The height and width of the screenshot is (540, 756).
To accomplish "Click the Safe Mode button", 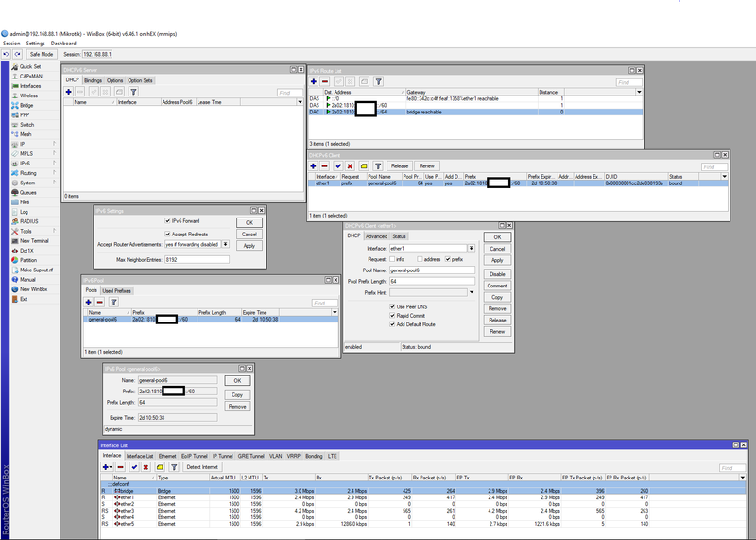I will click(x=41, y=54).
